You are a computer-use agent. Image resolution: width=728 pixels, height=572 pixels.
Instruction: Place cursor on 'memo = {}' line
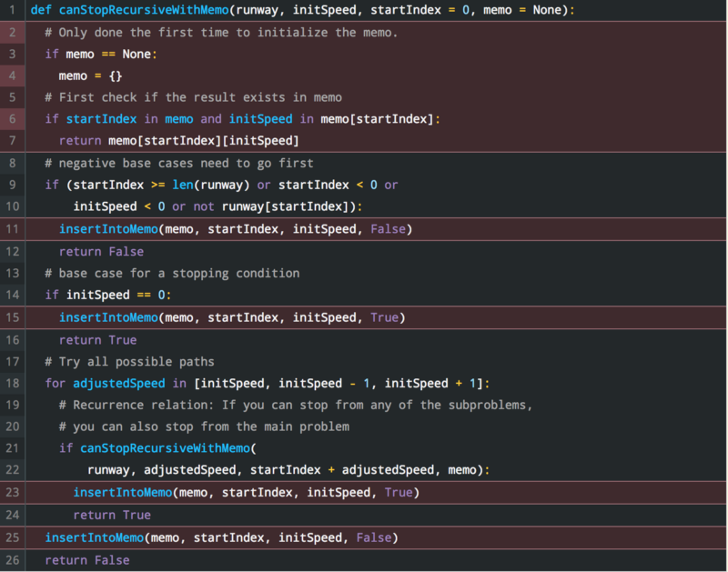pos(90,75)
